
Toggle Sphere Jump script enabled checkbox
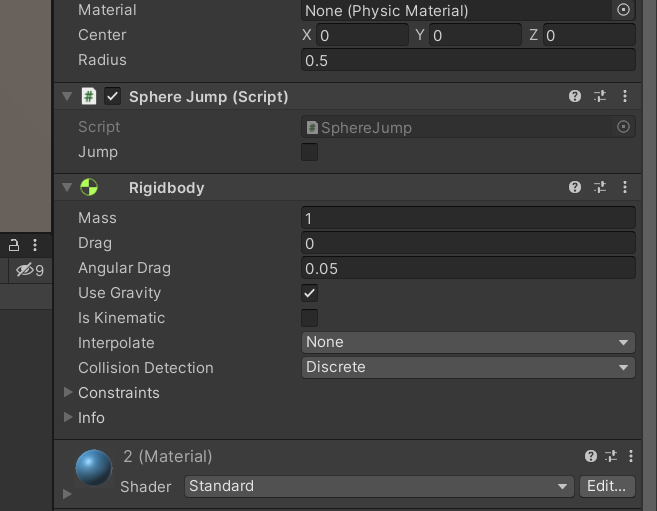pos(112,96)
